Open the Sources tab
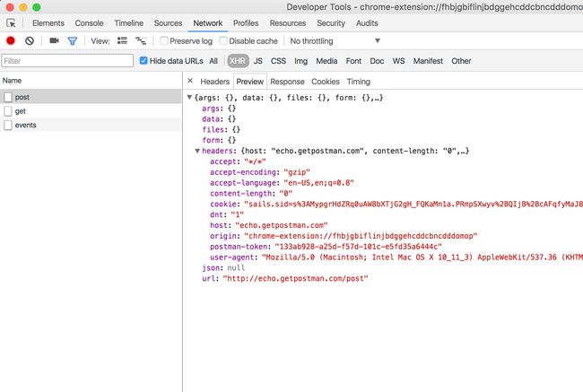Image resolution: width=583 pixels, height=392 pixels. [168, 23]
